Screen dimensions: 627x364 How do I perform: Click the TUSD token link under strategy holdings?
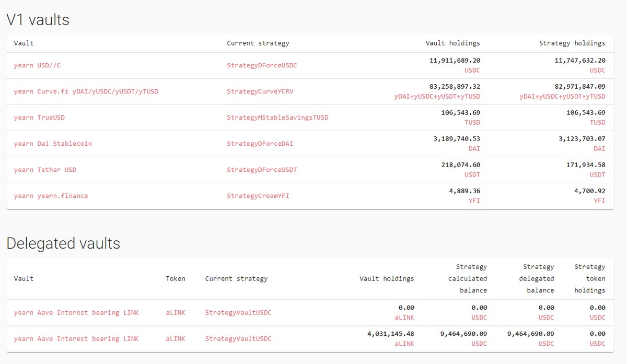[x=598, y=122]
